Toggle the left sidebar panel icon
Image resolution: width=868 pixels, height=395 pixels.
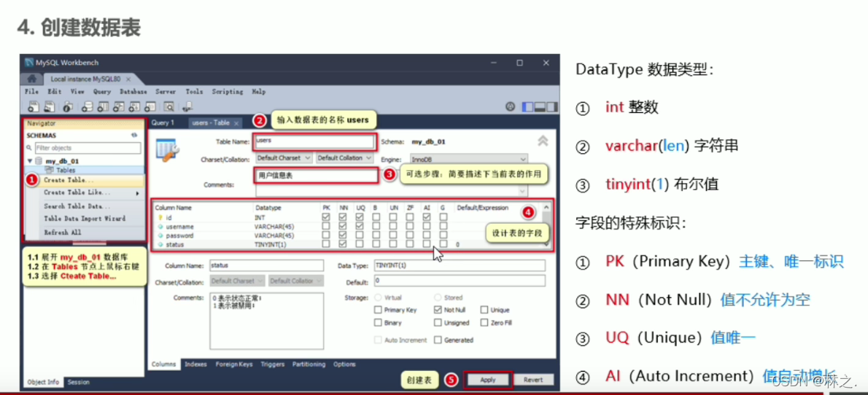[527, 107]
